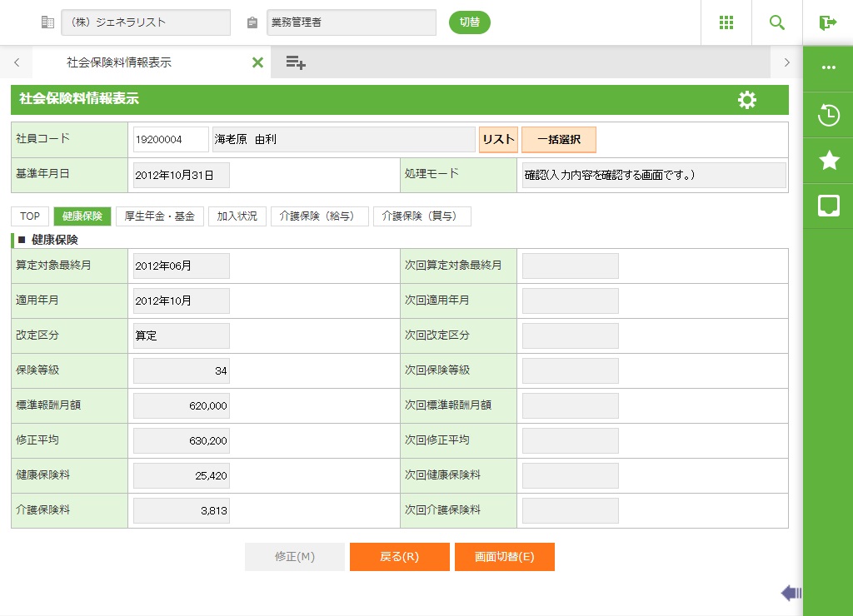This screenshot has width=853, height=616.
Task: Click the 社員コード input field
Action: coord(171,140)
